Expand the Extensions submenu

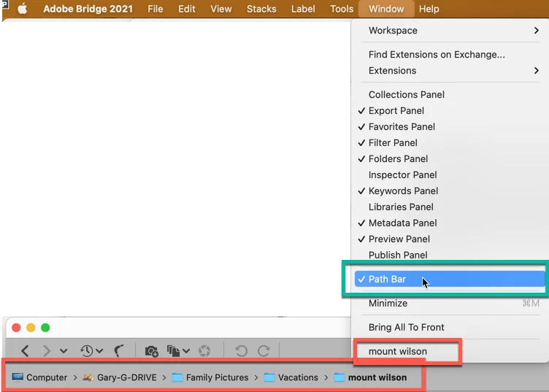pos(450,71)
